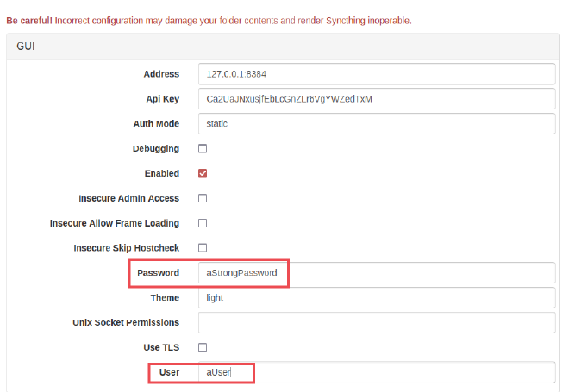Click the Unix Socket Permissions label
The width and height of the screenshot is (569, 392).
126,323
